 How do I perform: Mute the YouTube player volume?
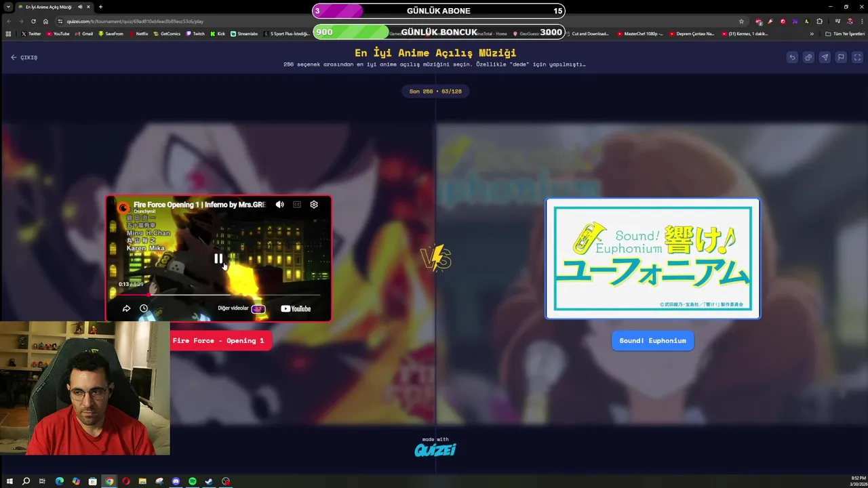coord(279,204)
